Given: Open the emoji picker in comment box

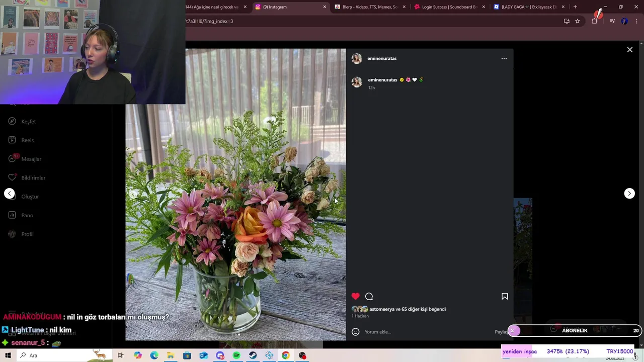Looking at the screenshot, I should pos(356,332).
